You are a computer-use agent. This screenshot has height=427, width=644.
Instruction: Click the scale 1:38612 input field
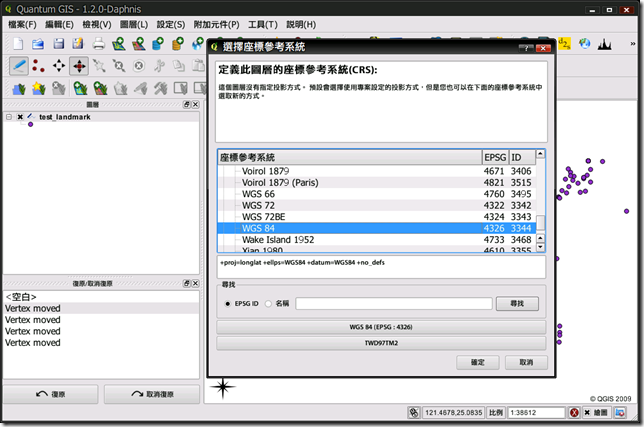coord(536,413)
